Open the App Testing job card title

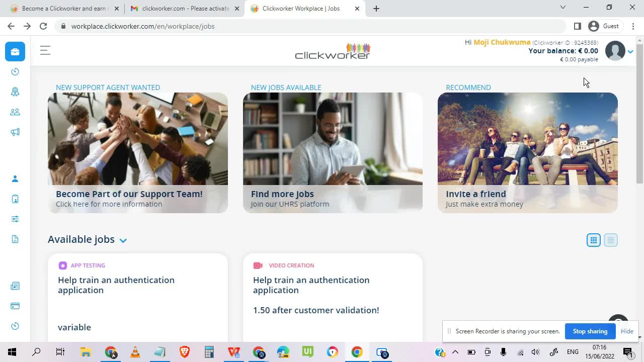pos(116,285)
